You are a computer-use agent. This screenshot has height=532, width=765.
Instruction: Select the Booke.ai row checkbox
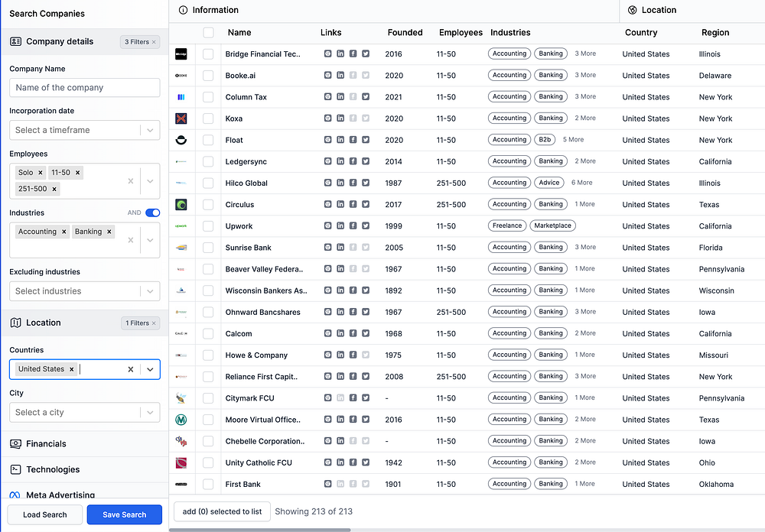[x=208, y=76]
